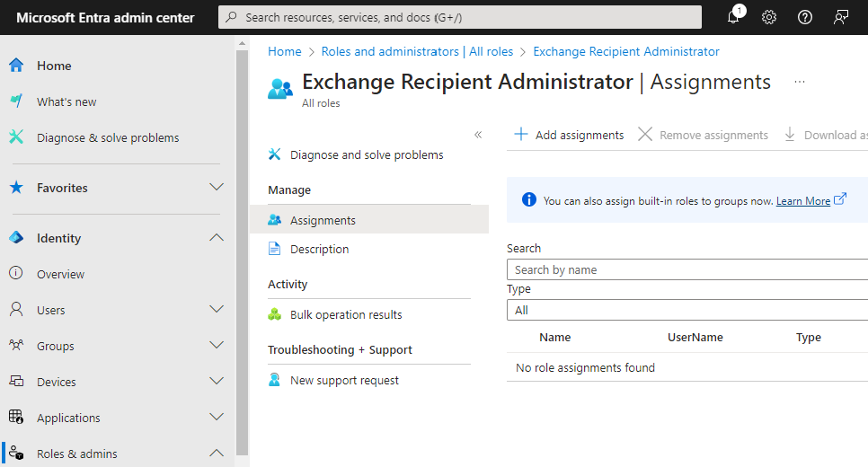Click the No role assignments found text
The width and height of the screenshot is (868, 467).
pos(585,367)
